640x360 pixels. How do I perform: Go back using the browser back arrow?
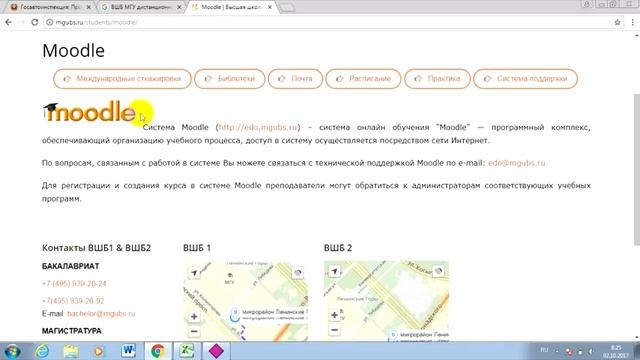[x=9, y=22]
